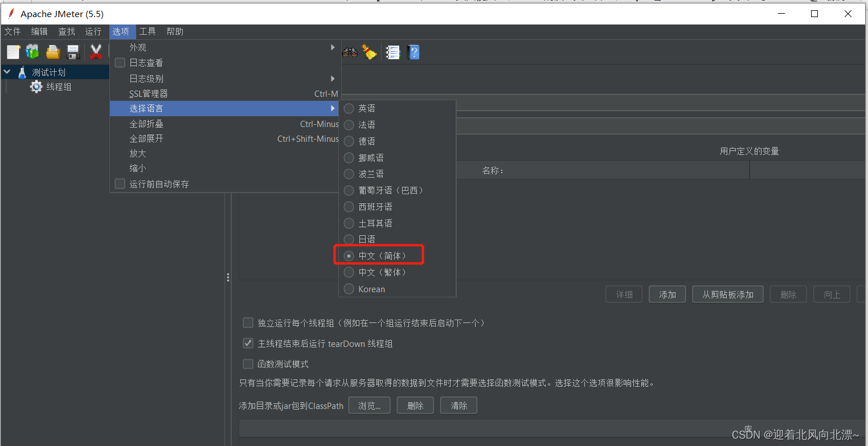
Task: Click the 浏览... button
Action: [370, 406]
